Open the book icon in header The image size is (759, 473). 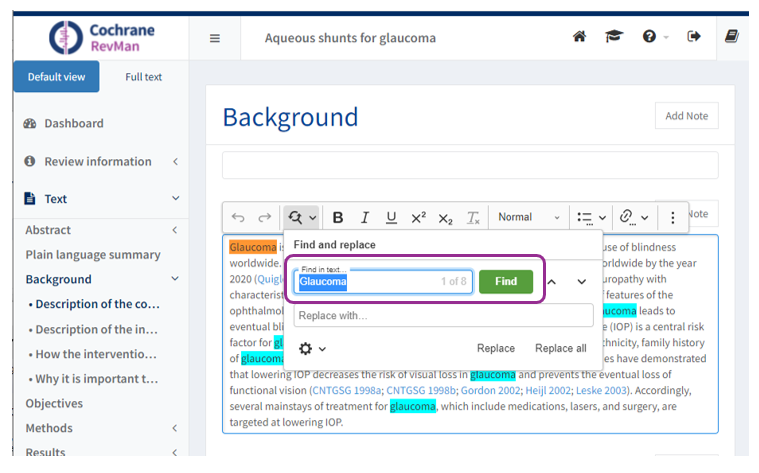(x=732, y=37)
